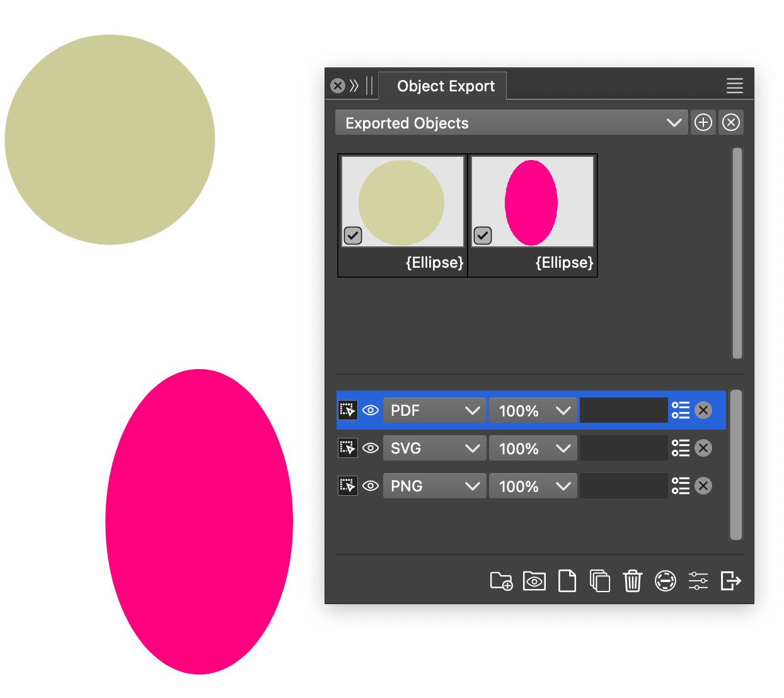Add new export group with plus button
Viewport: 784px width, 698px height.
tap(703, 122)
